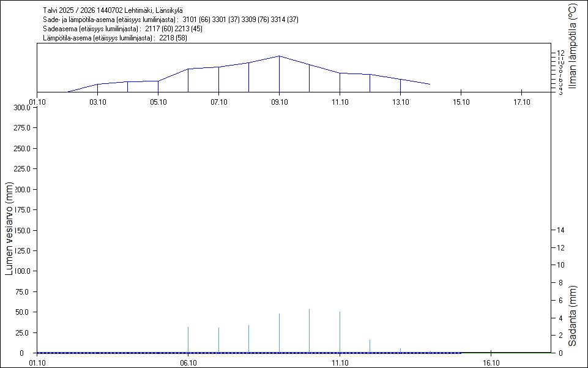Select the precipitation bar at 09.10

(279, 333)
